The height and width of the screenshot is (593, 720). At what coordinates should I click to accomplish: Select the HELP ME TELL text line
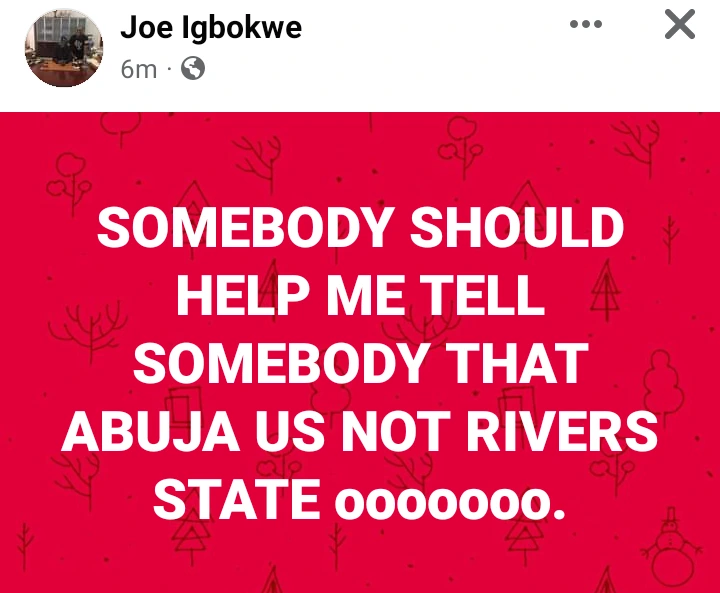(361, 295)
